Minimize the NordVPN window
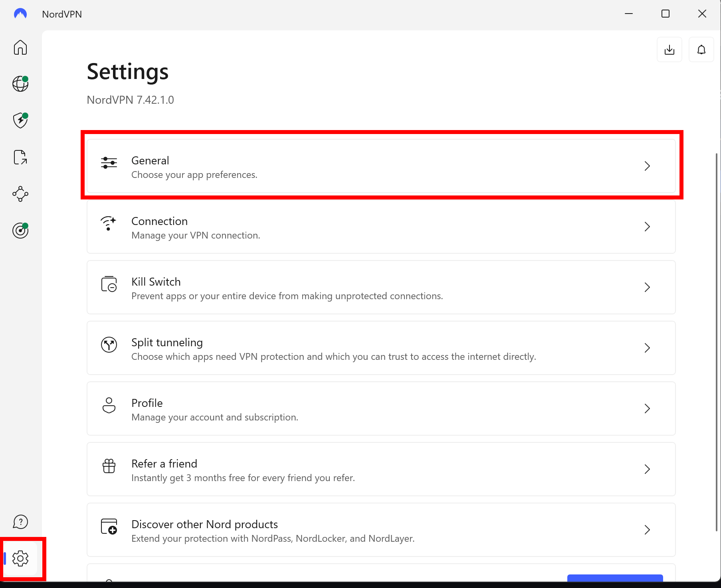Screen dimensions: 721x588 click(629, 14)
